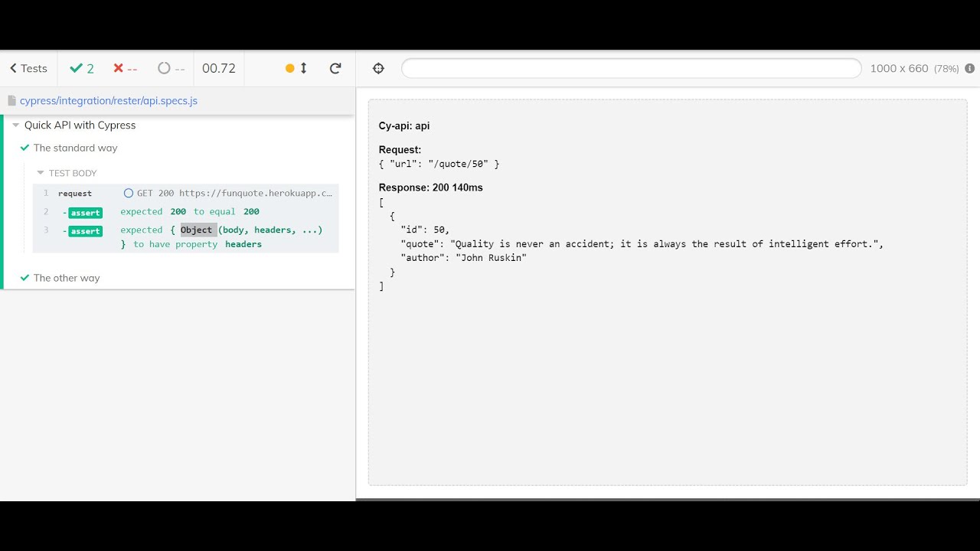The height and width of the screenshot is (551, 980).
Task: Click the "id": 50 response line
Action: 426,230
